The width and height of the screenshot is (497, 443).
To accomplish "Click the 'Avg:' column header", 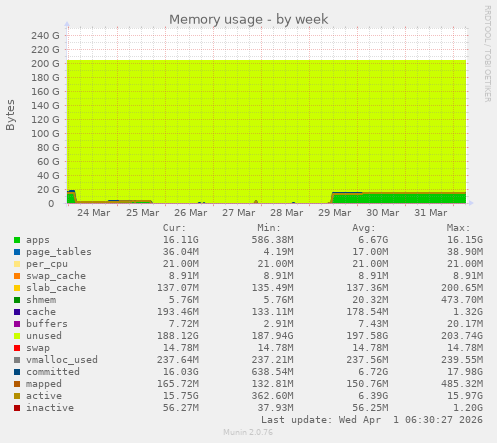I will (364, 228).
